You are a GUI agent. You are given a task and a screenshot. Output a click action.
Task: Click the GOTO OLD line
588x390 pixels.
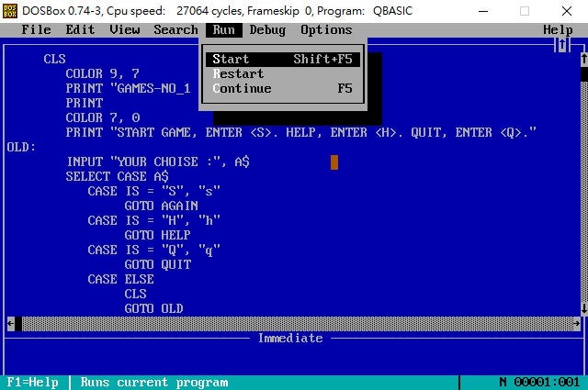153,308
